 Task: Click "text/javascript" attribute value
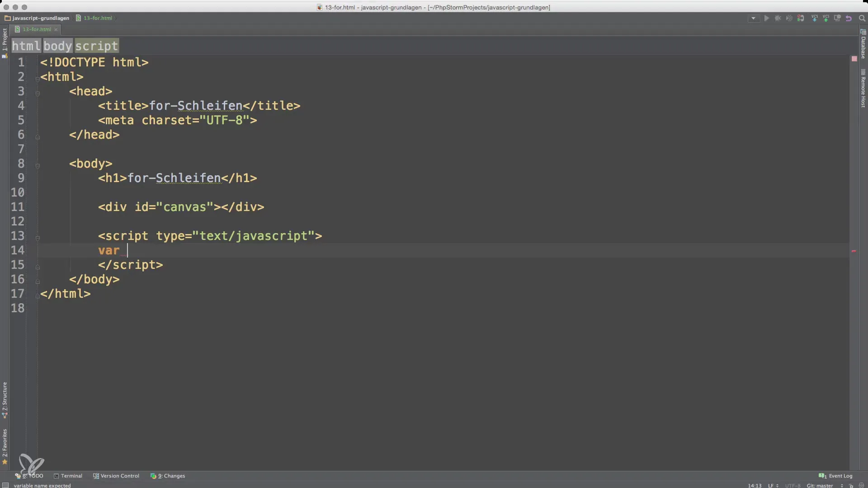(254, 236)
